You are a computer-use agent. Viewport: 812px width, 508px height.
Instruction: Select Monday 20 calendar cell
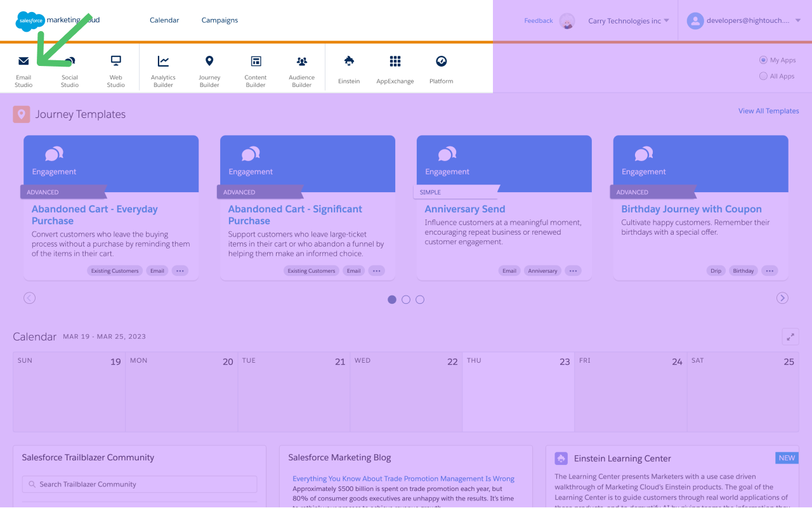(181, 392)
